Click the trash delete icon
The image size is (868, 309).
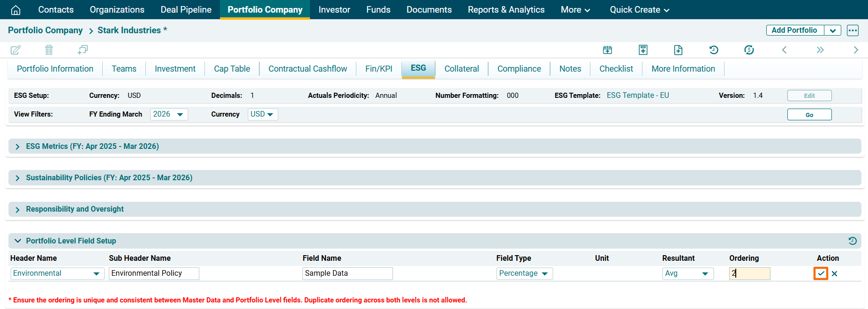pyautogui.click(x=49, y=50)
